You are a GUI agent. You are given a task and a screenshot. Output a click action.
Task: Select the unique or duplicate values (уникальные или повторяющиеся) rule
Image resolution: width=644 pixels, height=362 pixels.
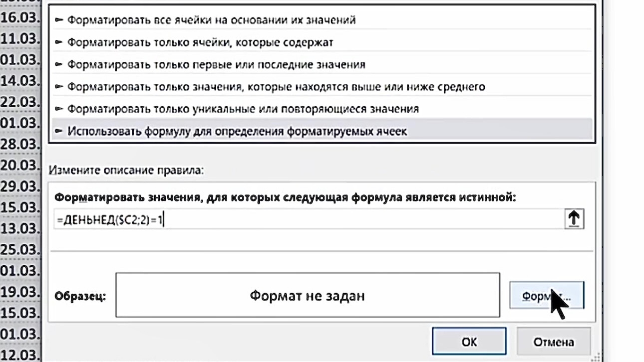tap(243, 109)
